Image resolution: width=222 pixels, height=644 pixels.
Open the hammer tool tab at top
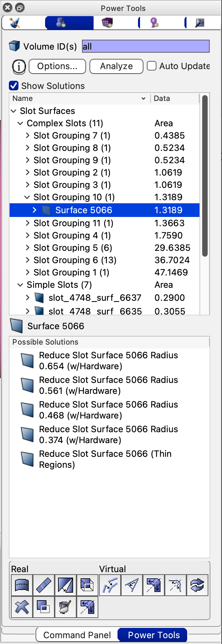(199, 23)
